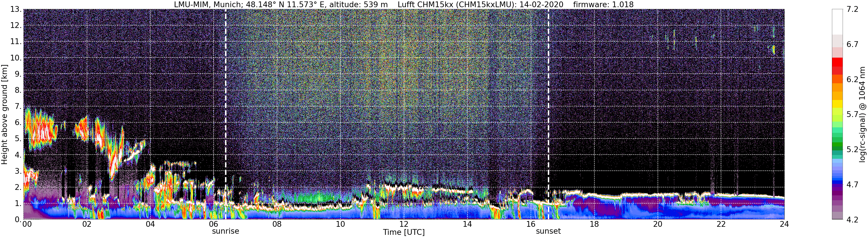Screen dimensions: 868x238
Task: Click the x-axis tick label '22'
Action: point(721,224)
